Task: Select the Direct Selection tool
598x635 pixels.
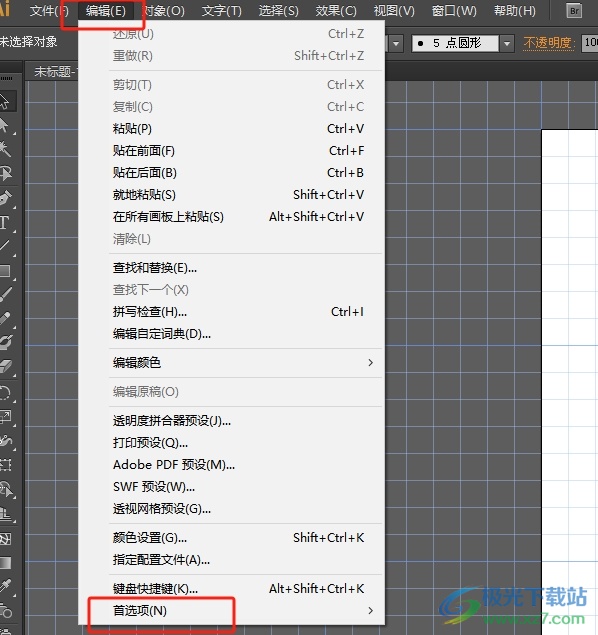Action: tap(6, 126)
